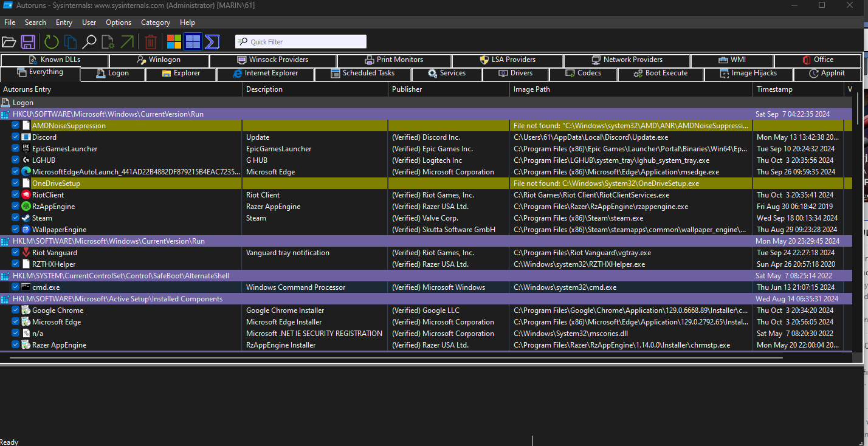Click the Open file toolbar icon
The width and height of the screenshot is (868, 446).
[9, 42]
